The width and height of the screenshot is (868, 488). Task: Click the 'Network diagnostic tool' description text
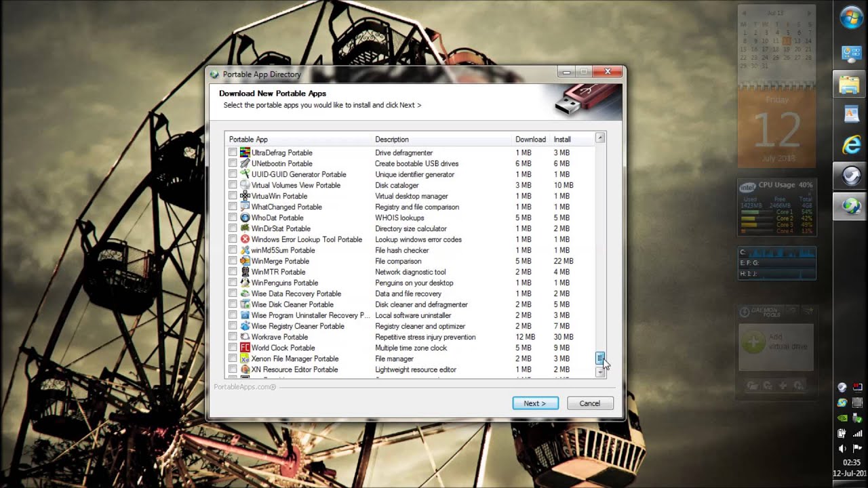tap(410, 272)
